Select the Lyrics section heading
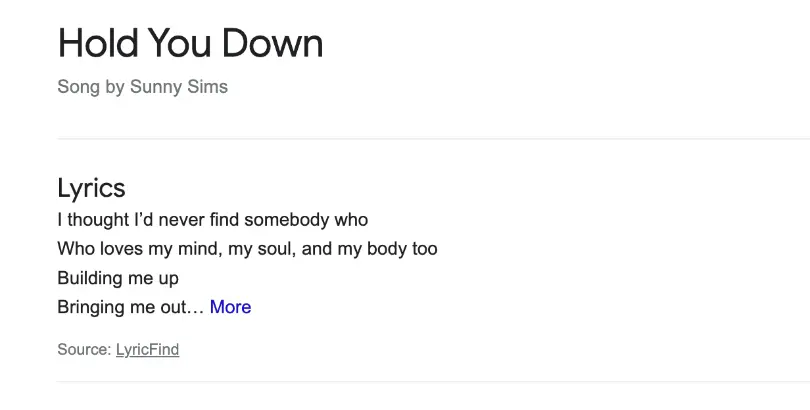 [91, 188]
